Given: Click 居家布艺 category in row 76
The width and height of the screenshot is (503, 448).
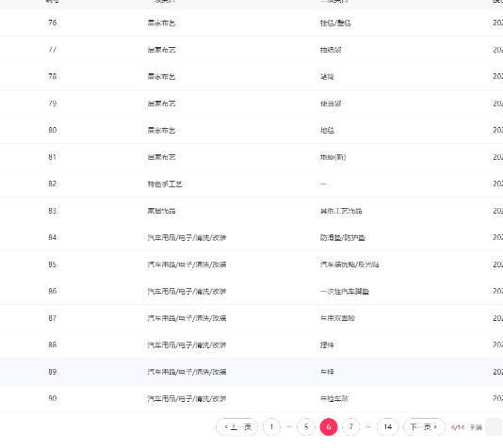Looking at the screenshot, I should 161,24.
